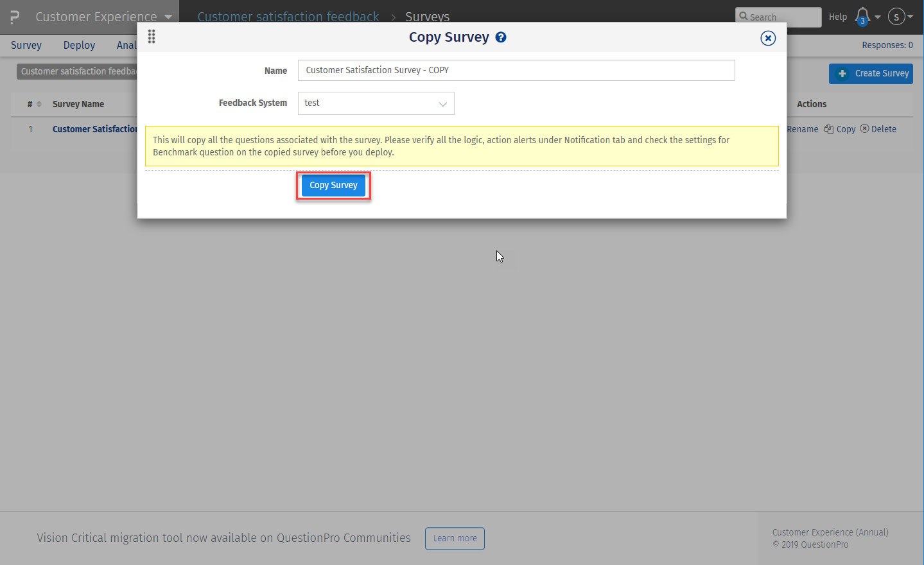Open the Feedback System dropdown showing test
924x565 pixels.
[376, 103]
